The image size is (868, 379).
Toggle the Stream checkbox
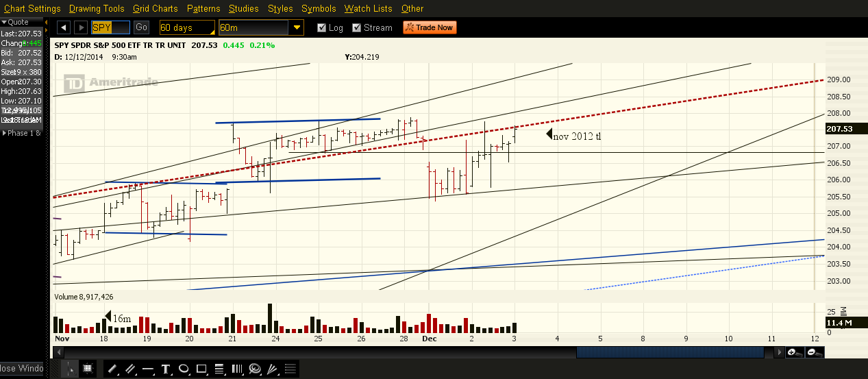(x=356, y=28)
